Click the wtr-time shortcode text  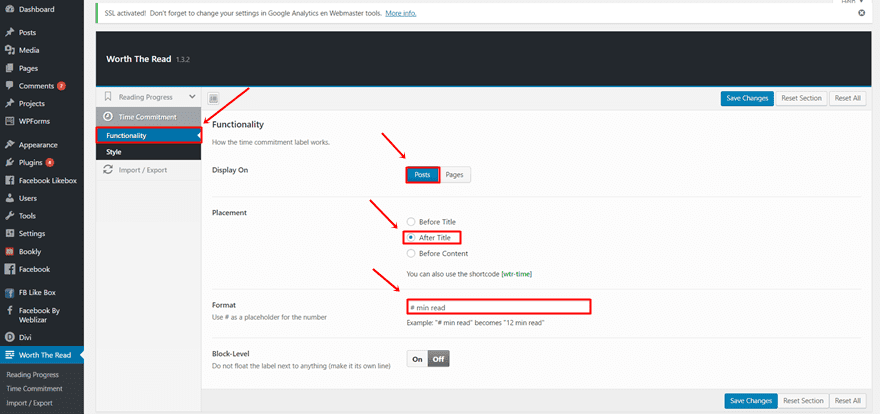click(516, 274)
